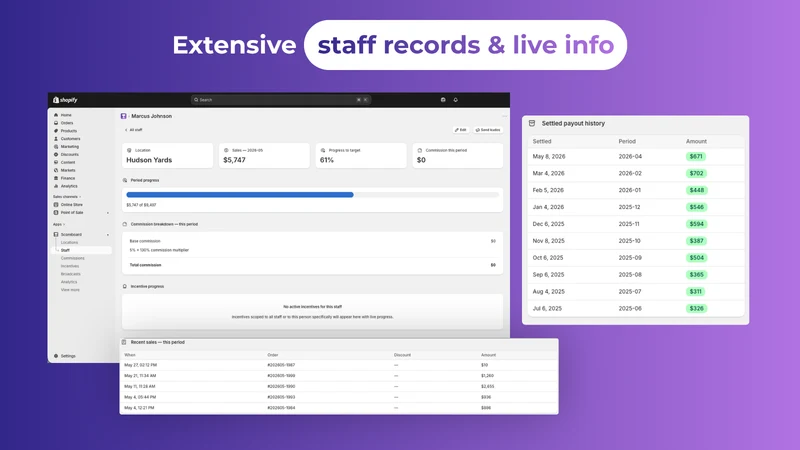Click the Edit button
Image resolution: width=800 pixels, height=450 pixels.
pos(461,130)
